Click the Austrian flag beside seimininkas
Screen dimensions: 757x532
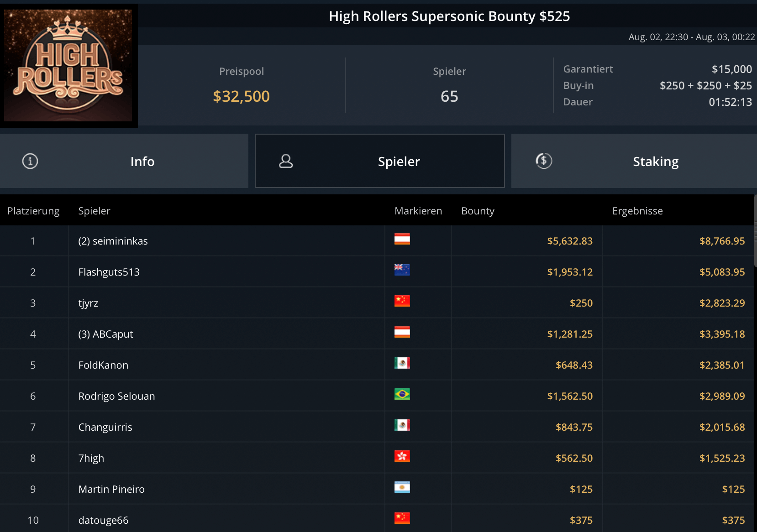tap(402, 239)
